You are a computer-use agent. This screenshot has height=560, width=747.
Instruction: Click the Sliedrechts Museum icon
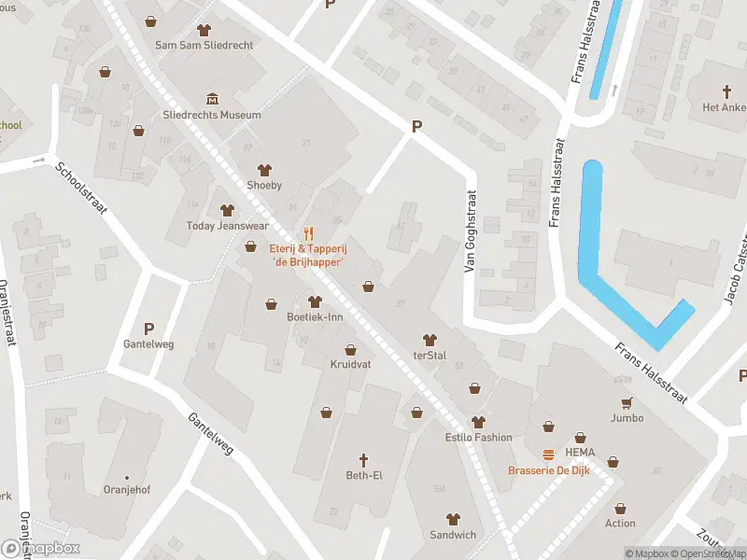click(x=213, y=99)
